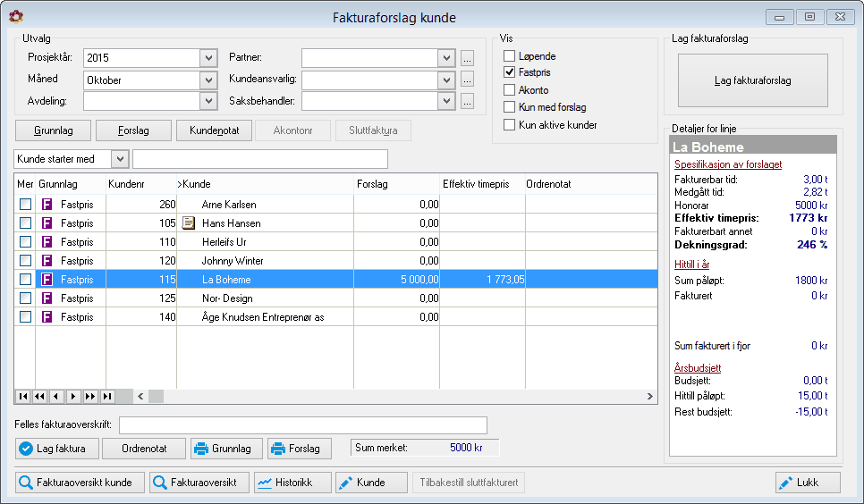Viewport: 864px width, 504px height.
Task: Open Ordrenotat button
Action: [x=144, y=449]
